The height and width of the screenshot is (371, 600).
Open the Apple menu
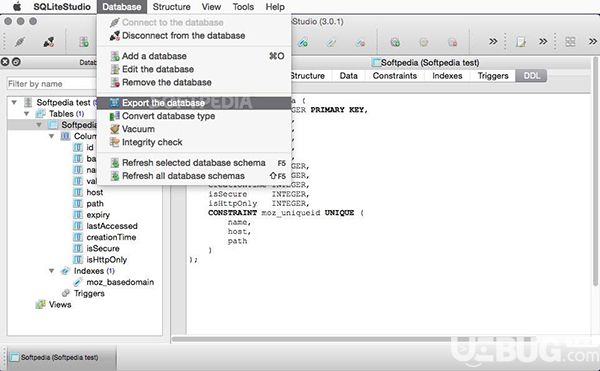[x=17, y=7]
